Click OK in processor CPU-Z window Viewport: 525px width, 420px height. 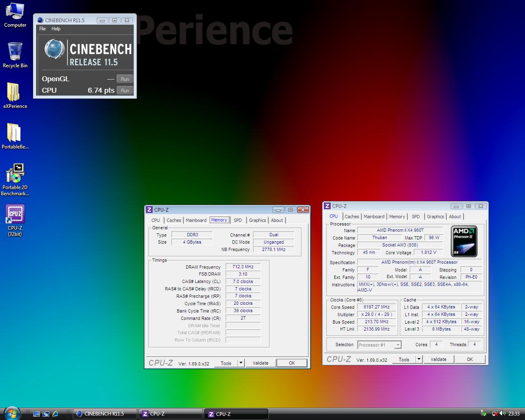point(470,359)
